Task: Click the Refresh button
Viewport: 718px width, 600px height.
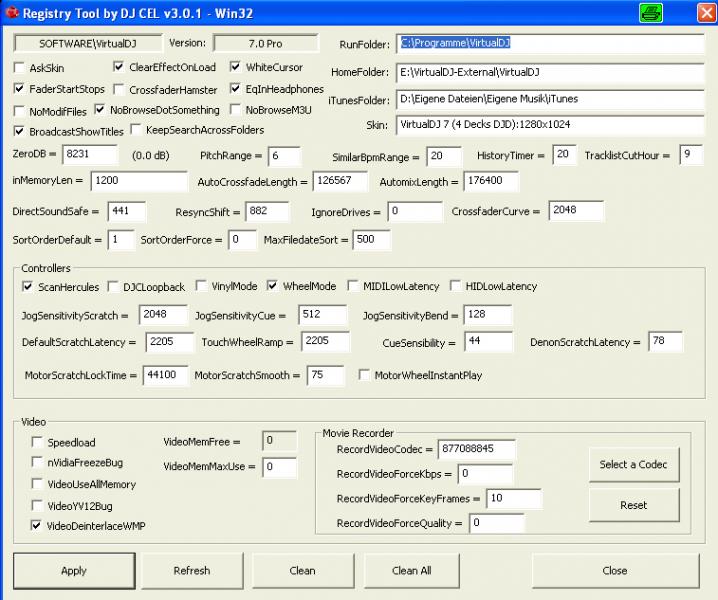Action: pyautogui.click(x=192, y=571)
